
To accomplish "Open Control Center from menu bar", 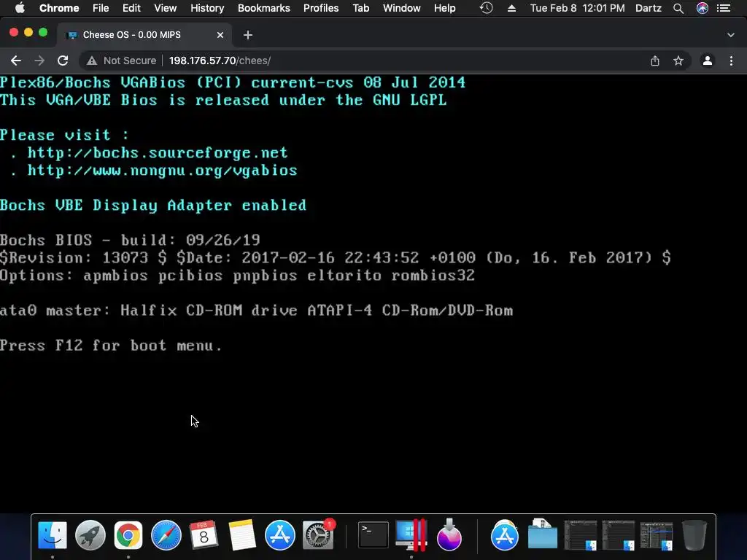I will pyautogui.click(x=724, y=8).
